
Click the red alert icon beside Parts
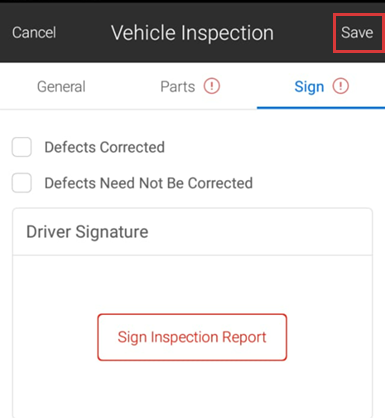click(212, 86)
